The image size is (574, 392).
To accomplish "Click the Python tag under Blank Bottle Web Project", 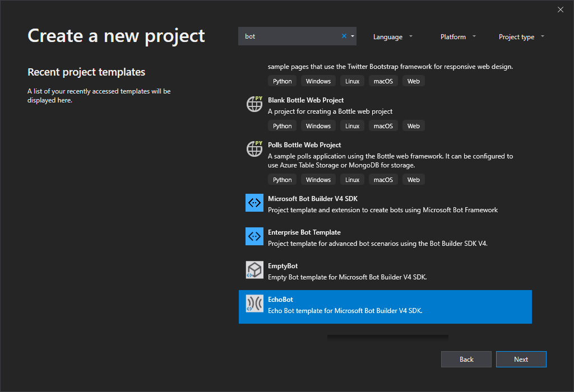I will (x=283, y=126).
